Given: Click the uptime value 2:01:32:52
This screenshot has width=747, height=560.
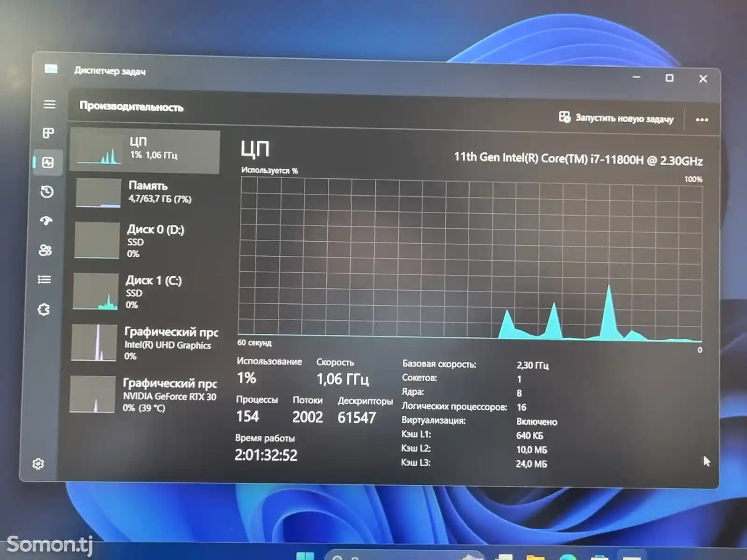Looking at the screenshot, I should 266,455.
